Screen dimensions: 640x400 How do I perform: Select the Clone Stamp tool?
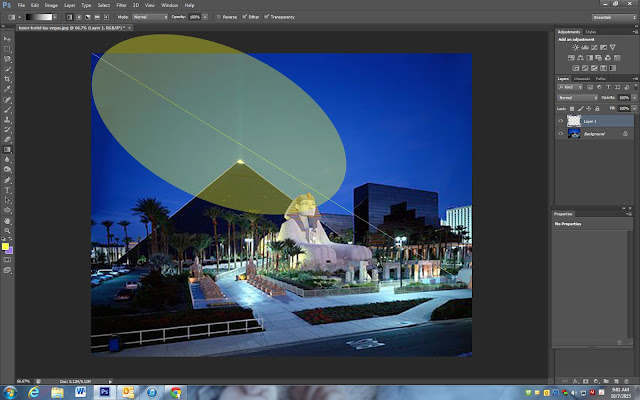coord(7,120)
